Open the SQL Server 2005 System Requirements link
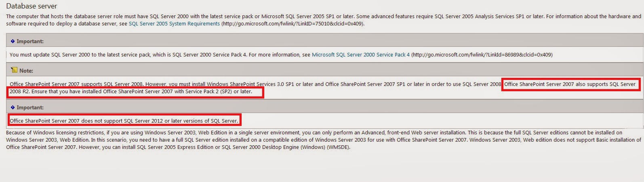The image size is (644, 182). [174, 24]
